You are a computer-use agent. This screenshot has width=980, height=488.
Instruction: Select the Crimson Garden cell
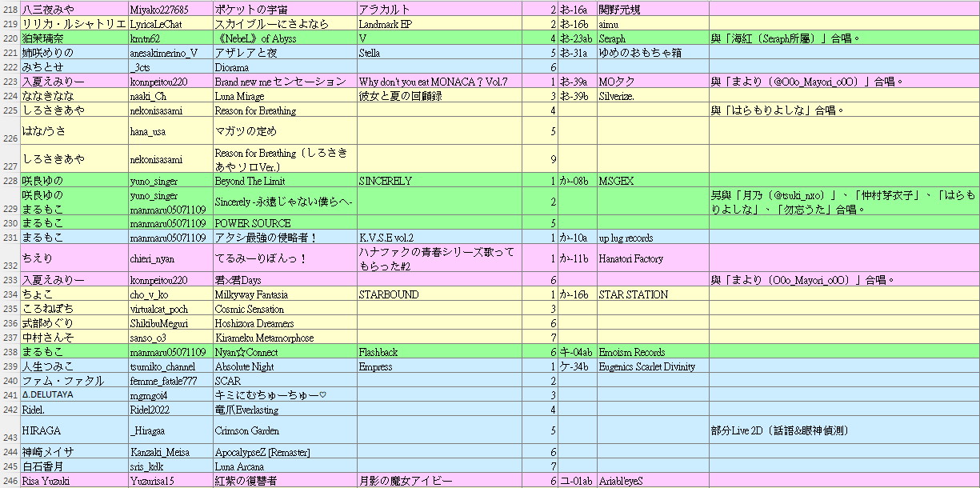(x=284, y=430)
